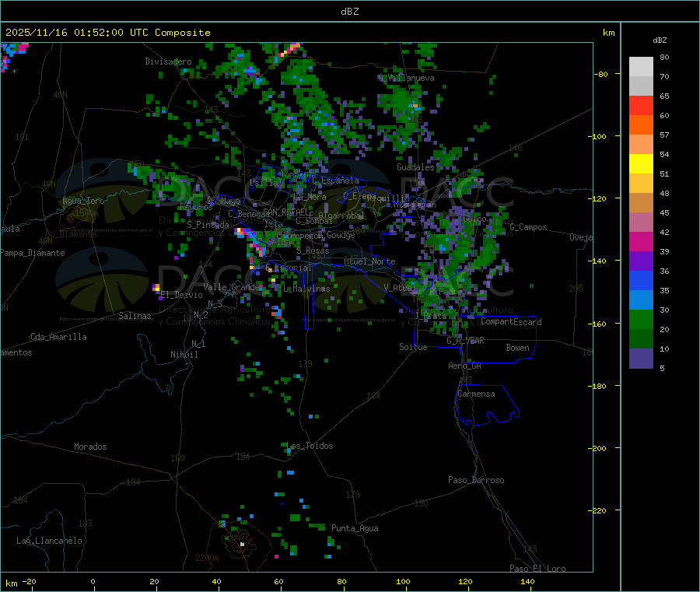Click the Nihuil place label
Screen dimensions: 700x592
click(x=184, y=355)
